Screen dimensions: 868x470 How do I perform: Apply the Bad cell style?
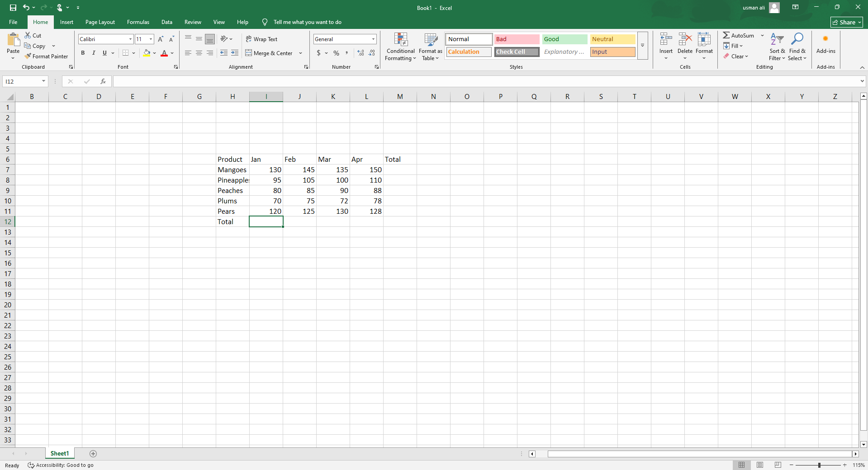[x=517, y=39]
